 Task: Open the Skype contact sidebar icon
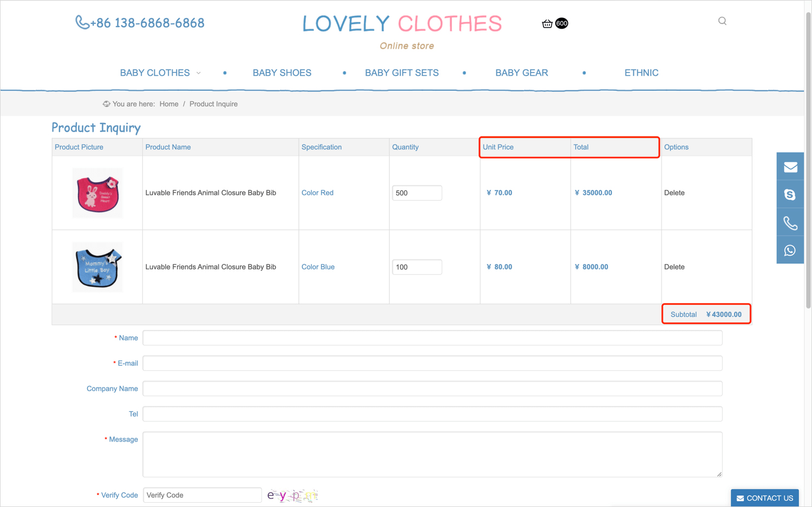(790, 195)
